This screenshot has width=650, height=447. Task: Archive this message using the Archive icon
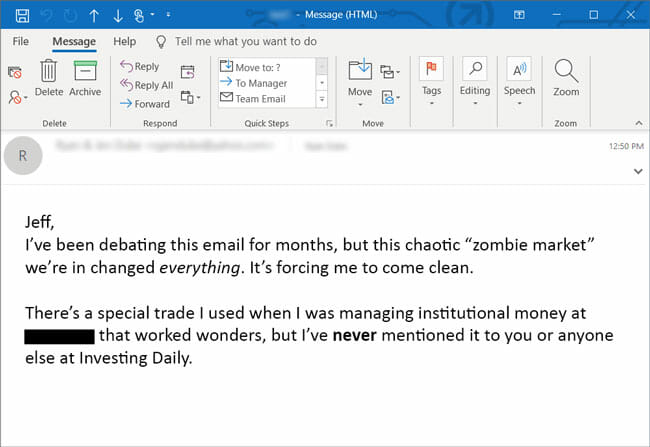click(x=85, y=72)
